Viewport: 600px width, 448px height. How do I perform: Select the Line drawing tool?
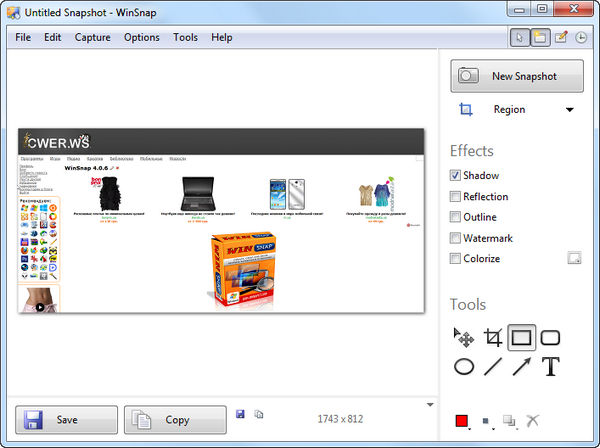(x=492, y=367)
